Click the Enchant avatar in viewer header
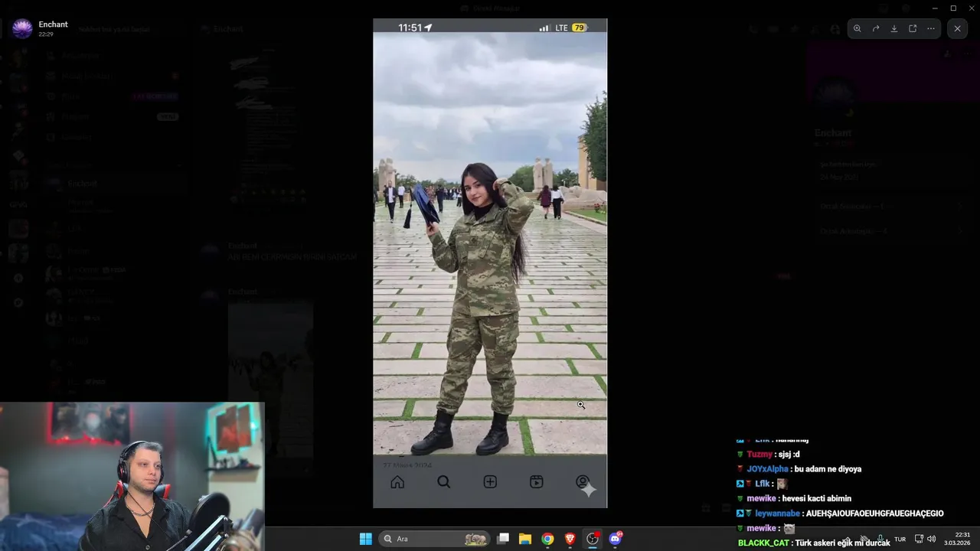Screen dimensions: 980x551 point(22,29)
